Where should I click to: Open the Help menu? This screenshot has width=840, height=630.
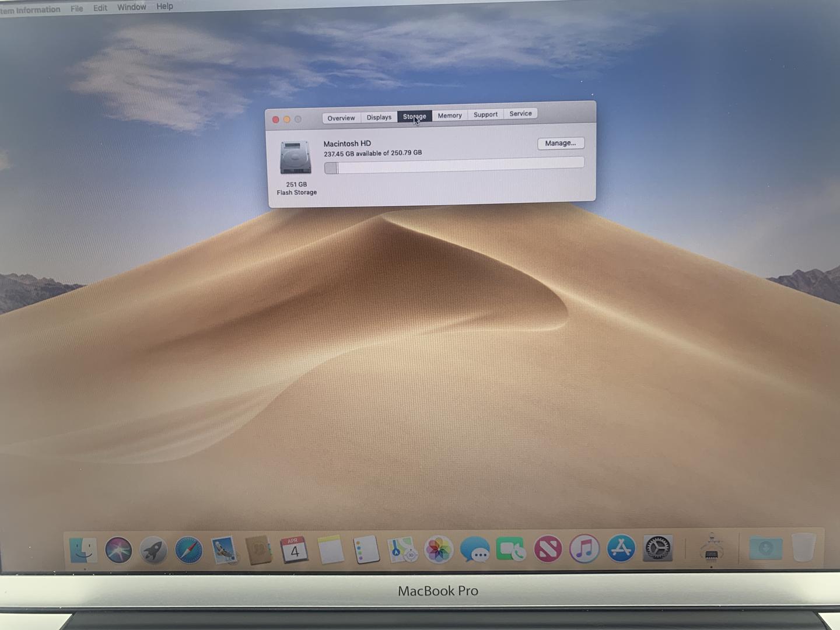pos(164,6)
